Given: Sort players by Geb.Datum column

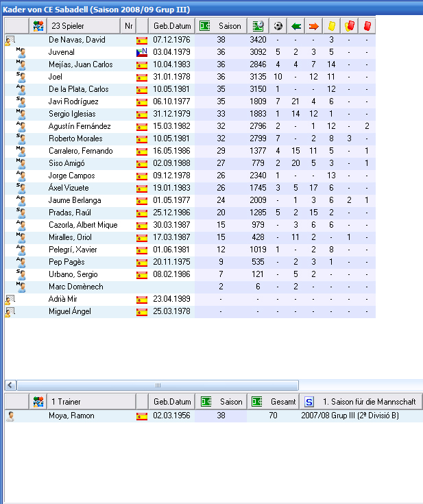Looking at the screenshot, I should point(171,26).
